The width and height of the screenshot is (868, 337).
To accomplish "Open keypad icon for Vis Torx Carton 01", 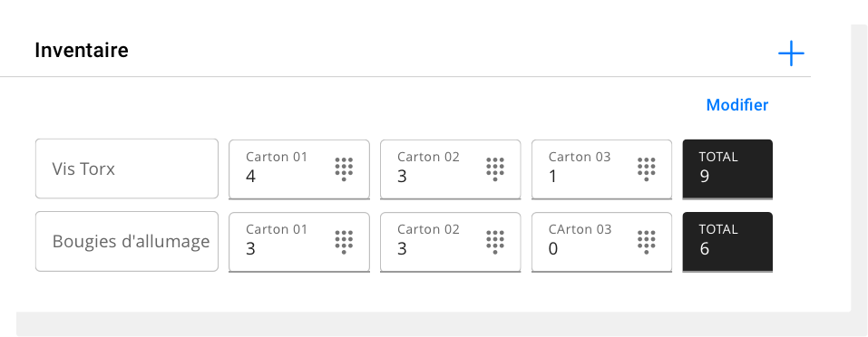I will 344,169.
